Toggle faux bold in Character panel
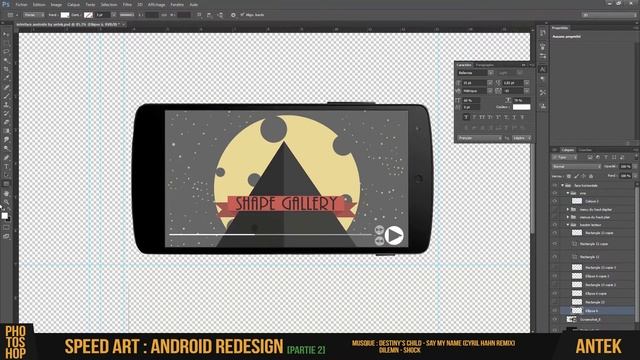Screen dimensions: 640x360 point(466,117)
